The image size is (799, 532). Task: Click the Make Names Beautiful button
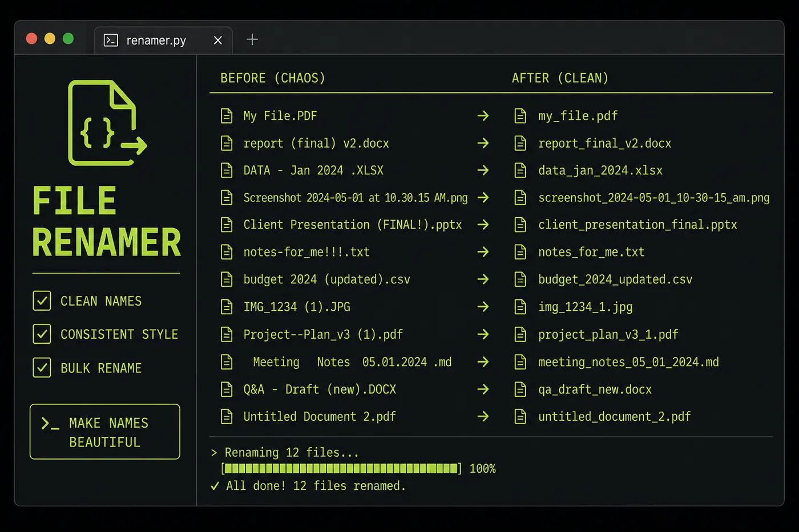[x=105, y=432]
